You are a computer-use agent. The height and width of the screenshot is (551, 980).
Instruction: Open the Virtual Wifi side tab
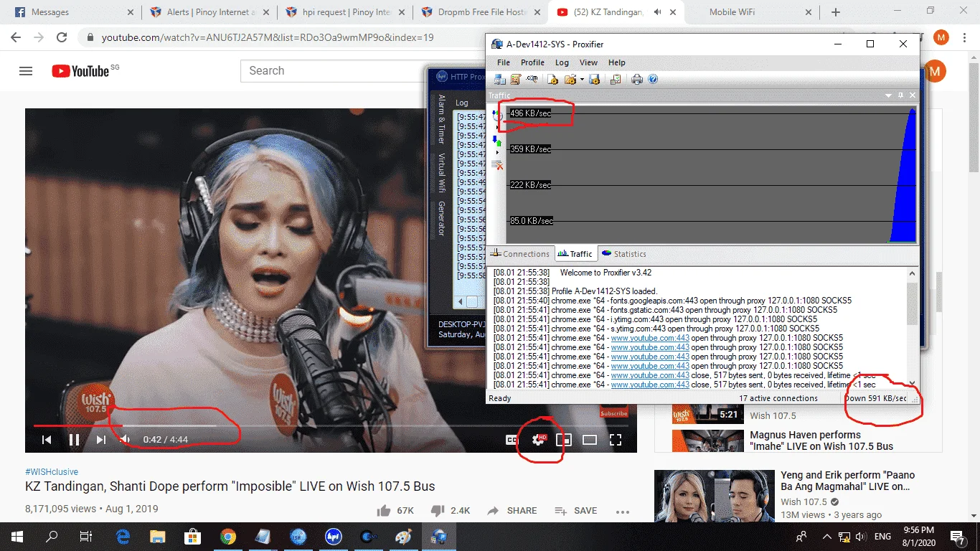click(x=441, y=174)
